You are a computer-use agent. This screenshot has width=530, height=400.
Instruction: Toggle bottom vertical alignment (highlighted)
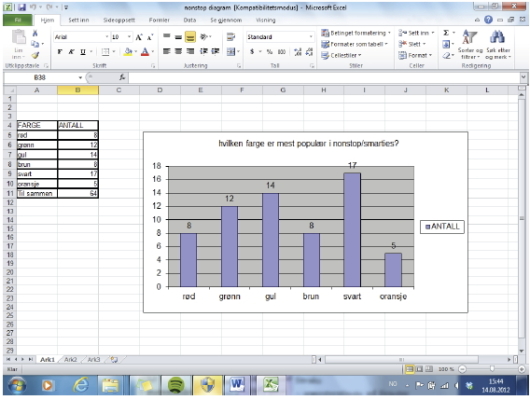tap(190, 37)
